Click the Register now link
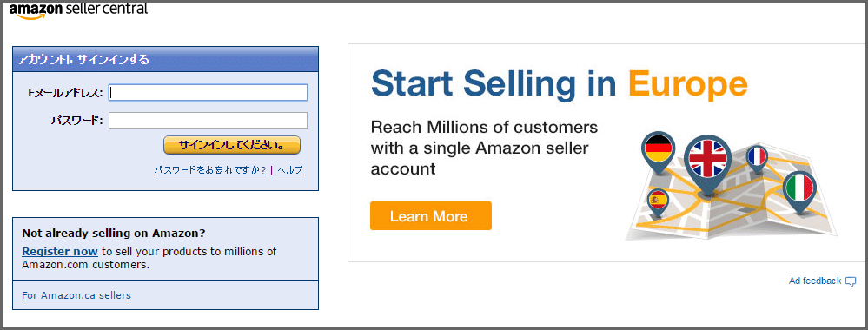The width and height of the screenshot is (868, 330). [60, 251]
